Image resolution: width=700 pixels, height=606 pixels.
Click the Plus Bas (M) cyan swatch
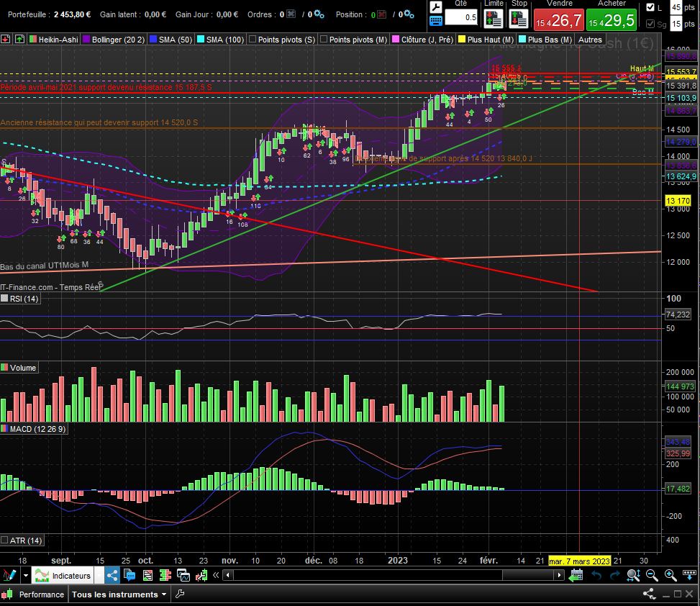click(x=522, y=40)
